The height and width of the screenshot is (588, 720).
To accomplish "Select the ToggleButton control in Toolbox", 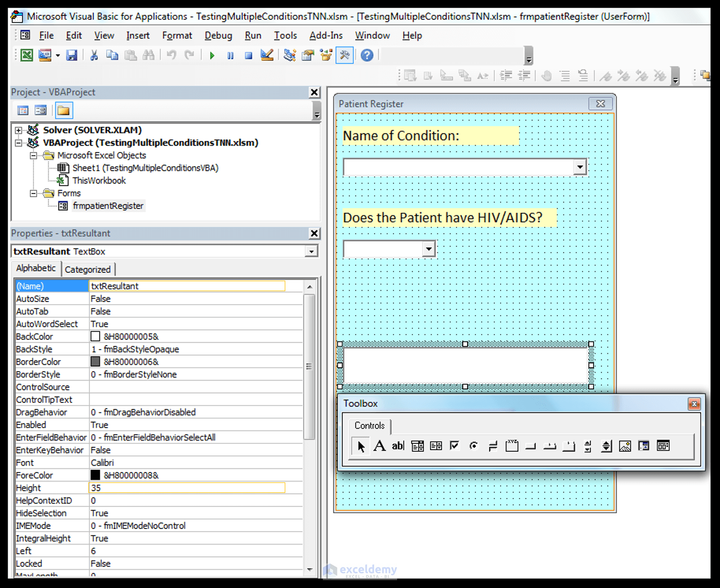I will tap(493, 446).
